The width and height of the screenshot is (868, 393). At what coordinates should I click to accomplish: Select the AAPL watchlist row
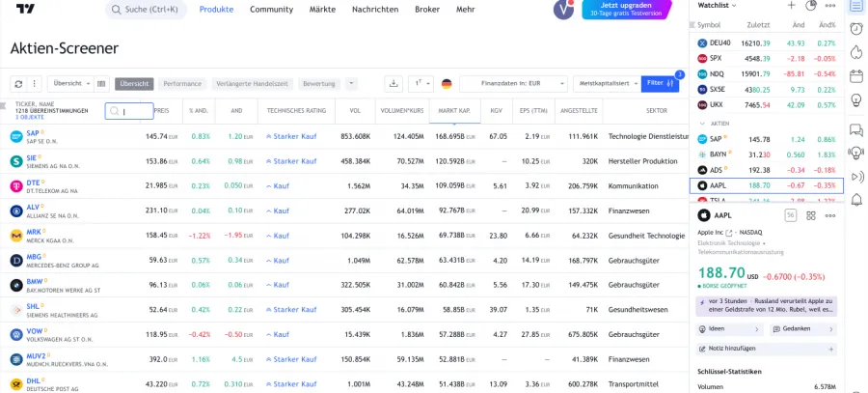pos(767,185)
